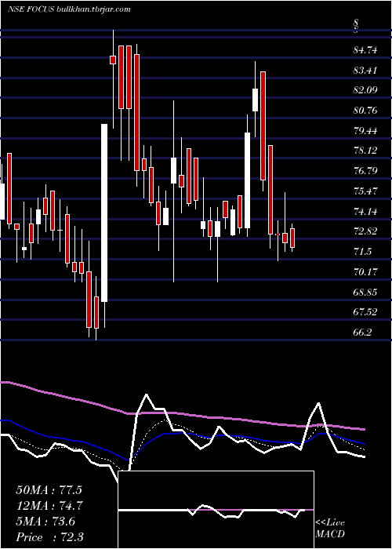Click the 67.52 price axis label

tap(365, 312)
